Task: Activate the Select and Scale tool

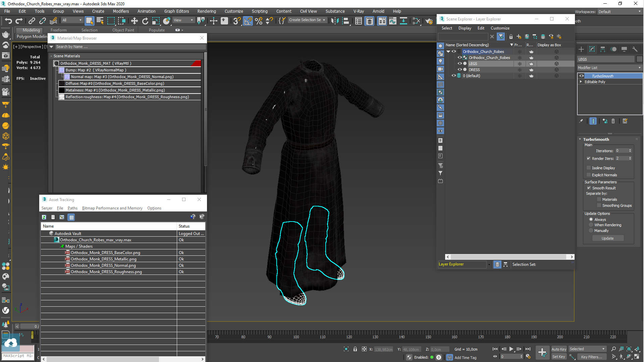Action: pyautogui.click(x=156, y=21)
